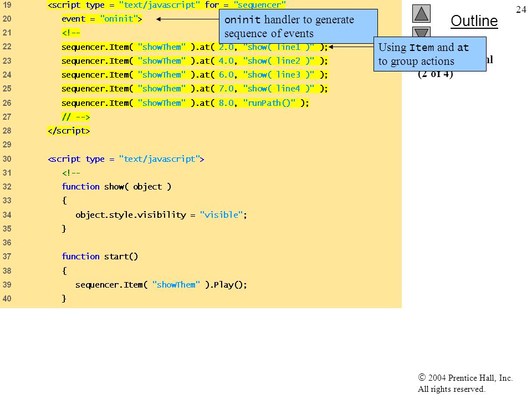The image size is (532, 399).
Task: Click the opening brace on line 38
Action: (x=64, y=271)
